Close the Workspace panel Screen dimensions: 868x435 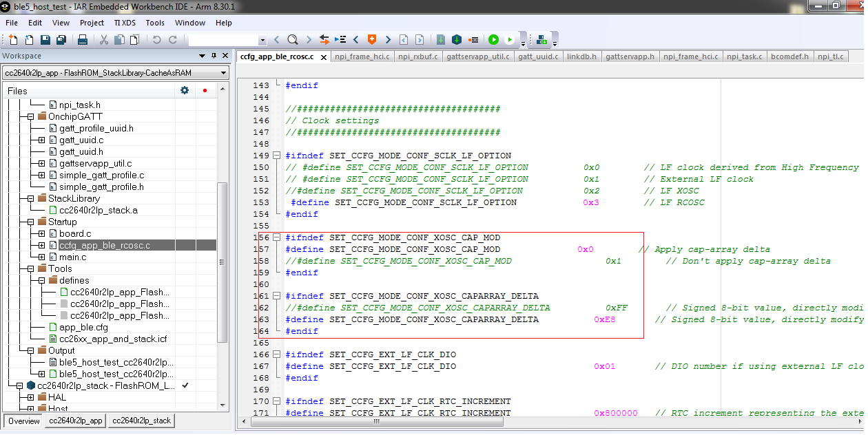pyautogui.click(x=225, y=56)
